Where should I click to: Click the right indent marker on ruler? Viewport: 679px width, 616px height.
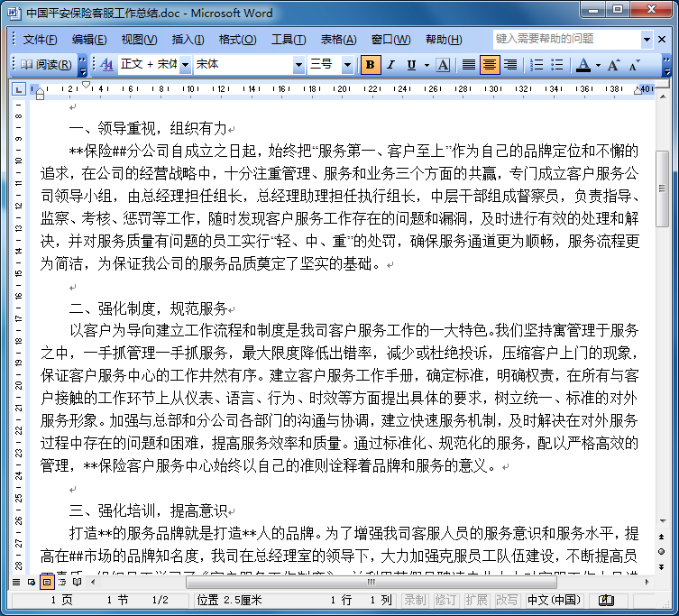pyautogui.click(x=638, y=90)
